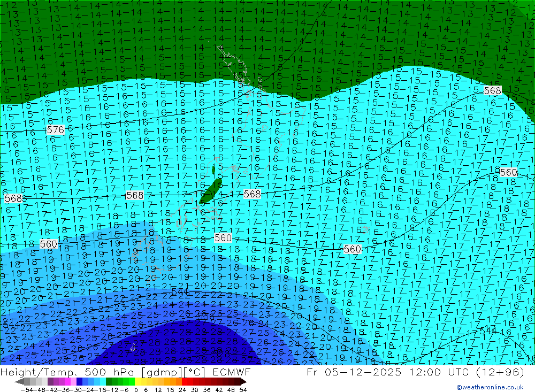535x392 pixels.
Task: Click the small green island above the elongated one
Action: [x=213, y=170]
